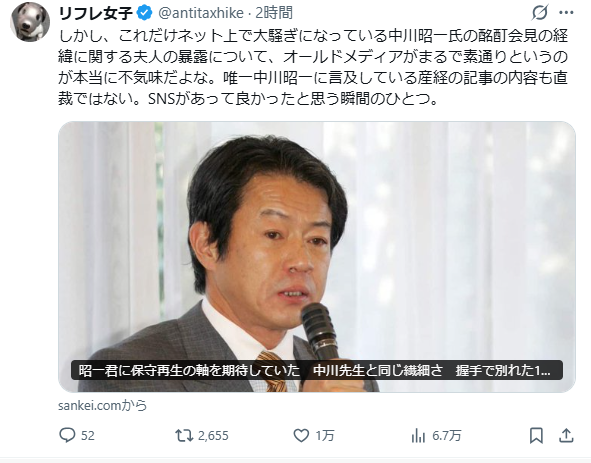Click the blue verified badge icon
The width and height of the screenshot is (591, 463).
(144, 13)
